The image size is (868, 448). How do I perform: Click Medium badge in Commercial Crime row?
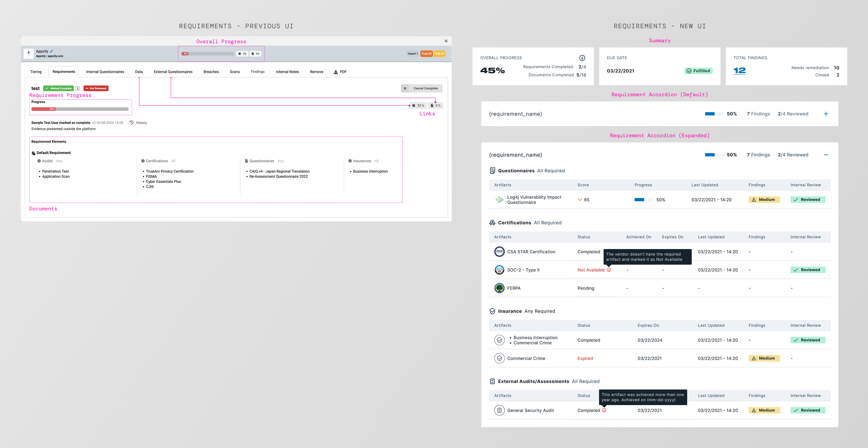click(764, 358)
